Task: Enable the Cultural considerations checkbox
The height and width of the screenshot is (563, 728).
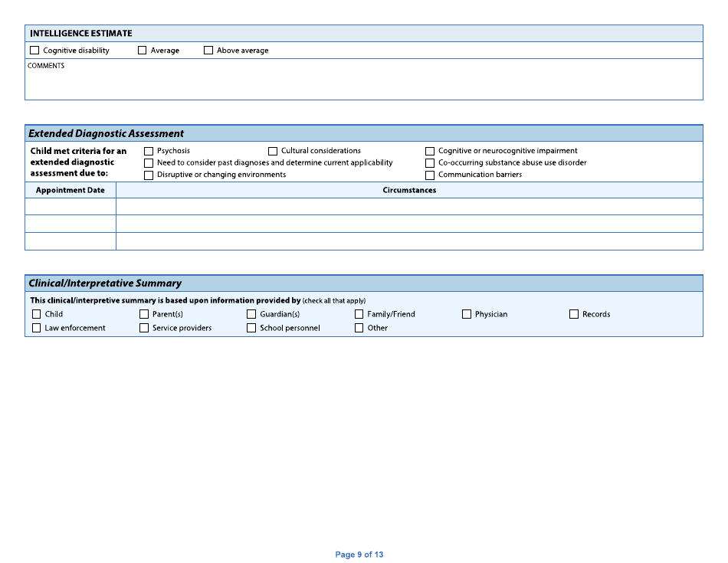Action: (273, 151)
